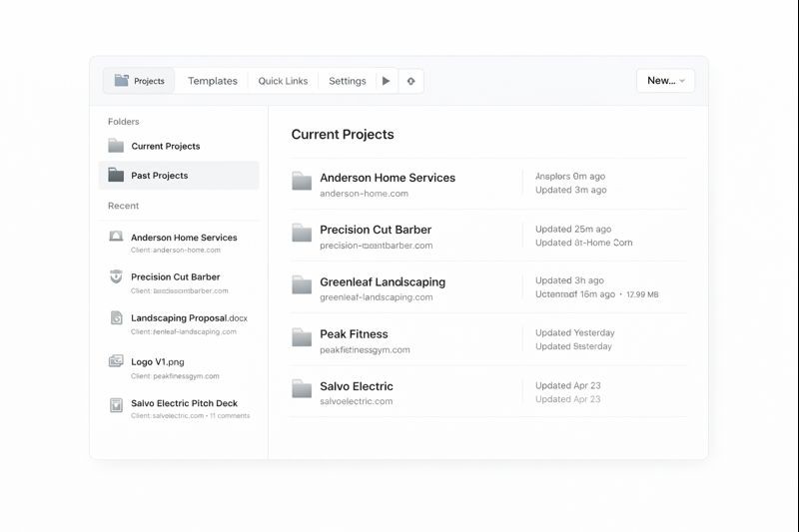
Task: Open recent Landscaping Proposal.docx
Action: pos(179,323)
